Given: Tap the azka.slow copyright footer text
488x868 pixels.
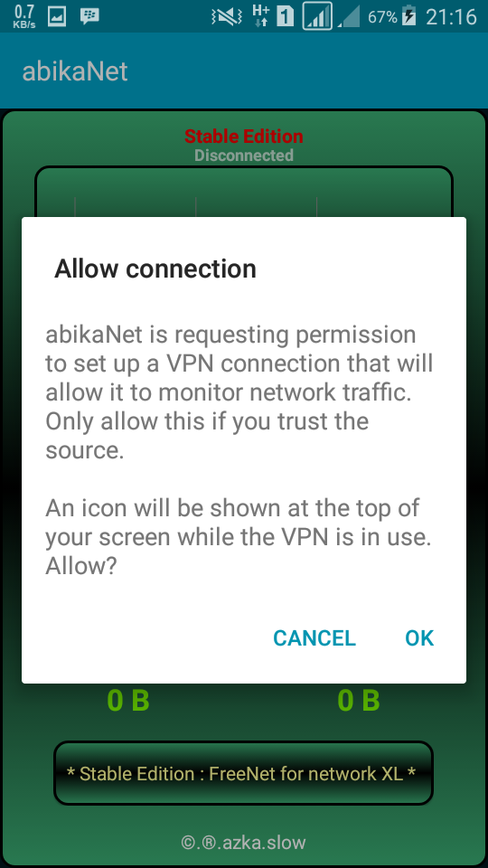Looking at the screenshot, I should point(243,843).
